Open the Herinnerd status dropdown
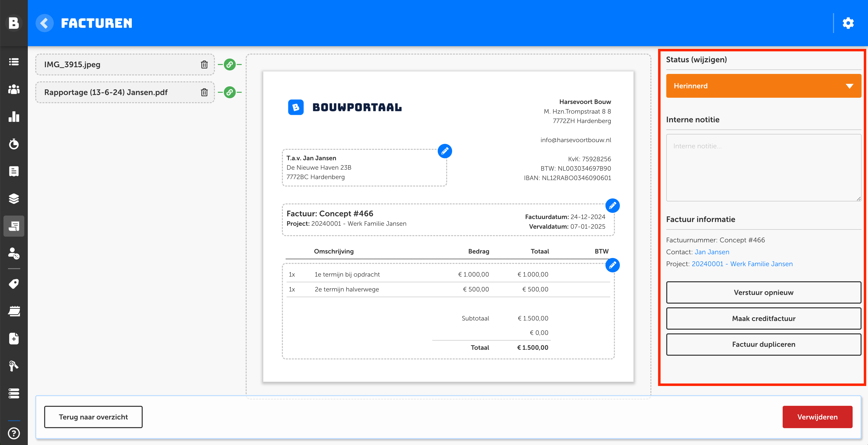868x445 pixels. pos(763,86)
